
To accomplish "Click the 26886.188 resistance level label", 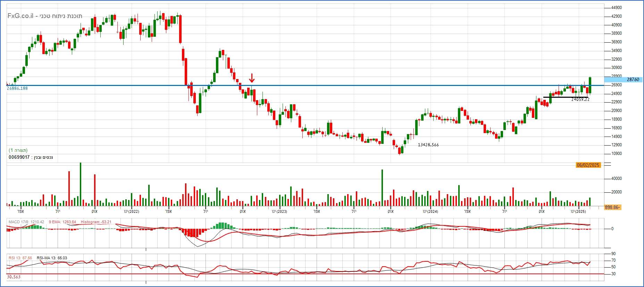I will click(17, 88).
